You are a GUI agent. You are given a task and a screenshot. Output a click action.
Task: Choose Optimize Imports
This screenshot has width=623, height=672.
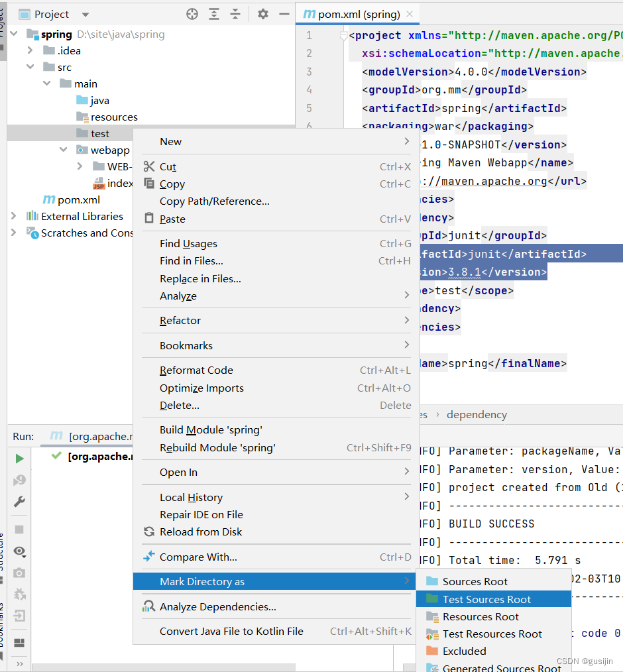276,388
